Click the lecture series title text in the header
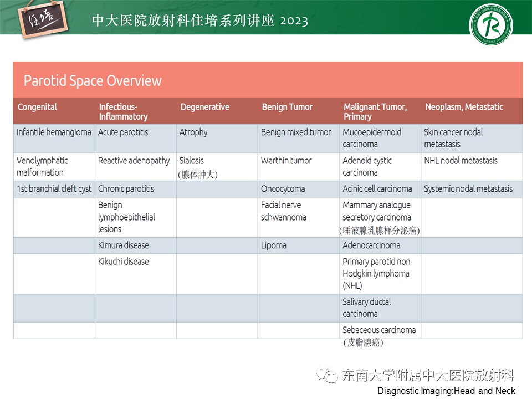 (x=200, y=21)
